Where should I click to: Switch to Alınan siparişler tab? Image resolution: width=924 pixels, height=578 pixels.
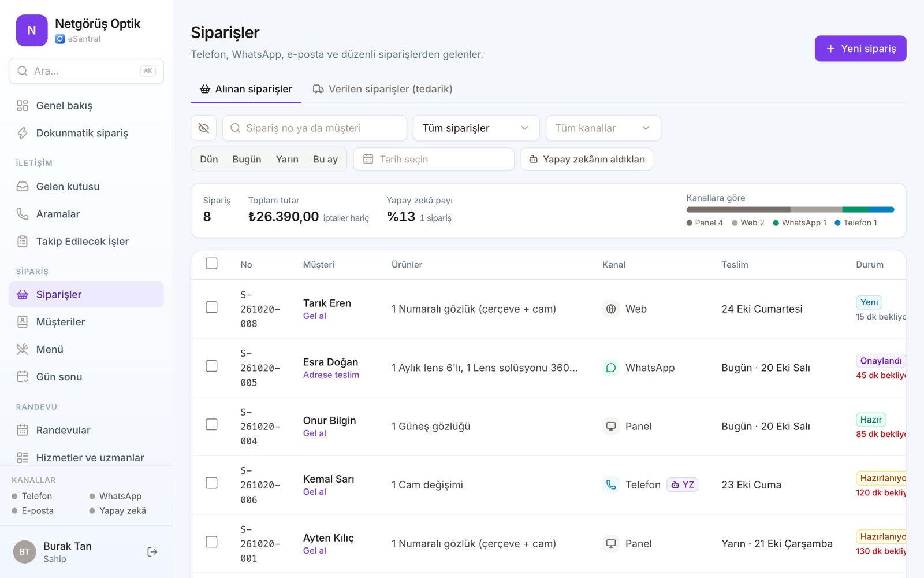coord(246,89)
